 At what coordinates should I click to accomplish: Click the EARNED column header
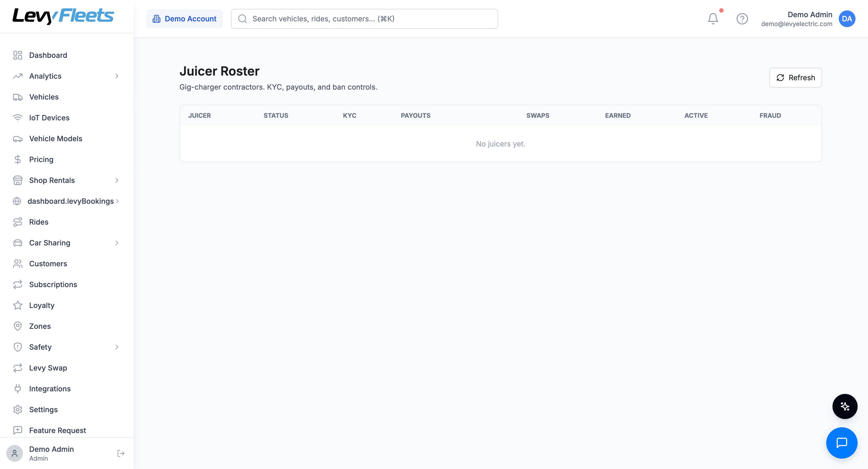coord(618,115)
